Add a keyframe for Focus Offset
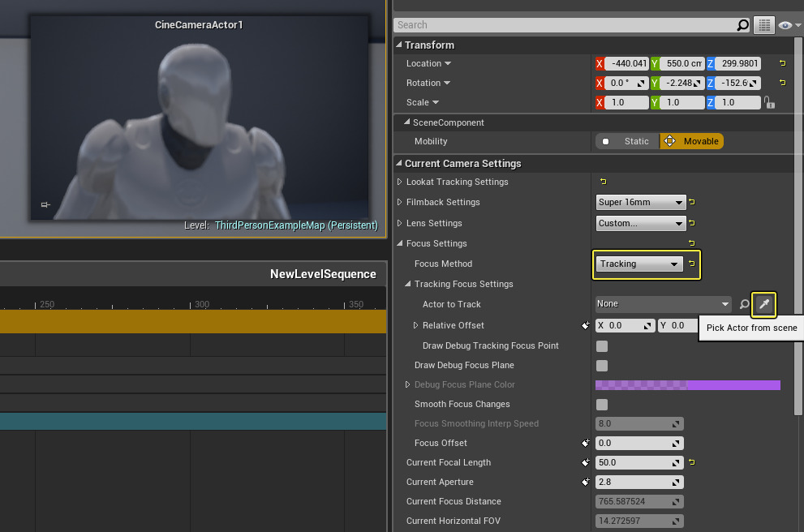The height and width of the screenshot is (532, 804). 585,444
